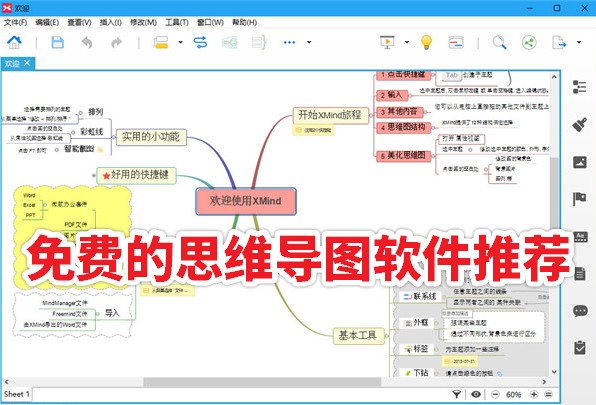Select the 思维图结构 subtopic
Image resolution: width=596 pixels, height=405 pixels.
[403, 127]
